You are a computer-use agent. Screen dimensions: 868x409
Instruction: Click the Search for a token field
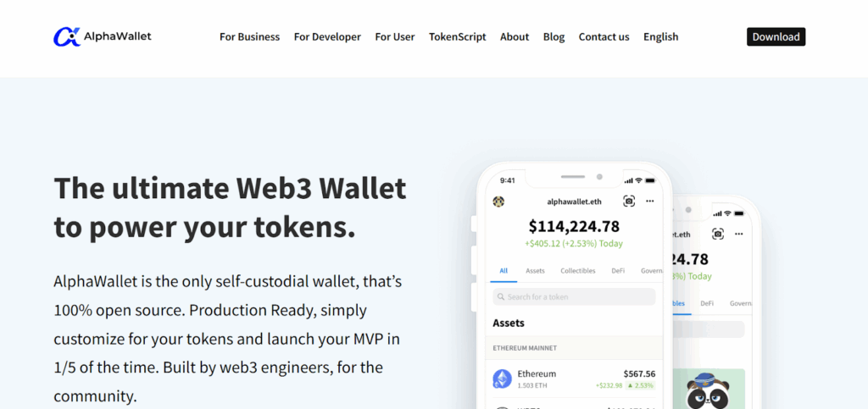click(574, 296)
